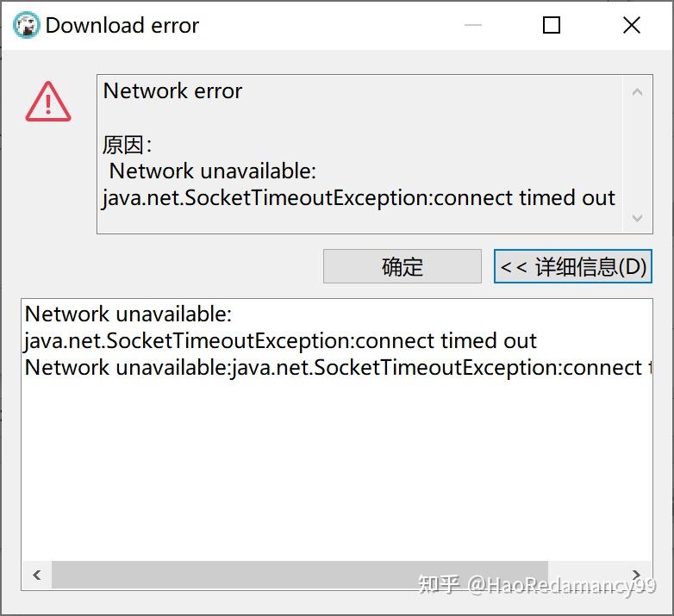Click down arrow of message scrollbar
This screenshot has height=616, width=674.
[637, 218]
